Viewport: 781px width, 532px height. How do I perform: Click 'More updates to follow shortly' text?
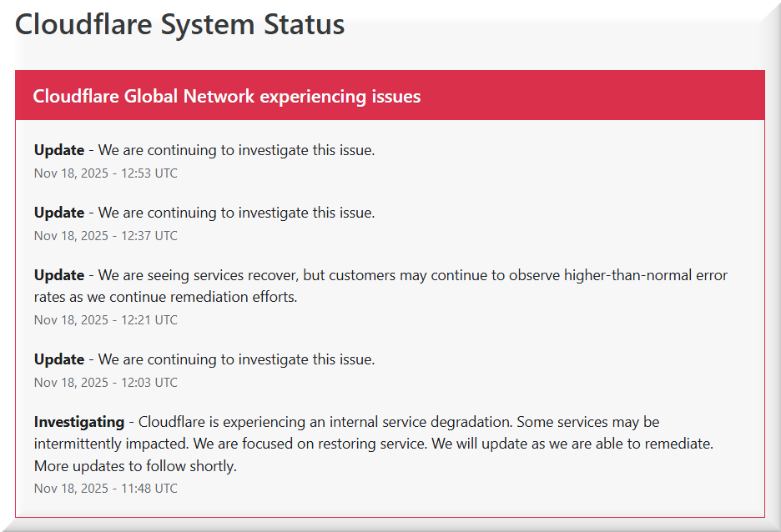point(135,466)
